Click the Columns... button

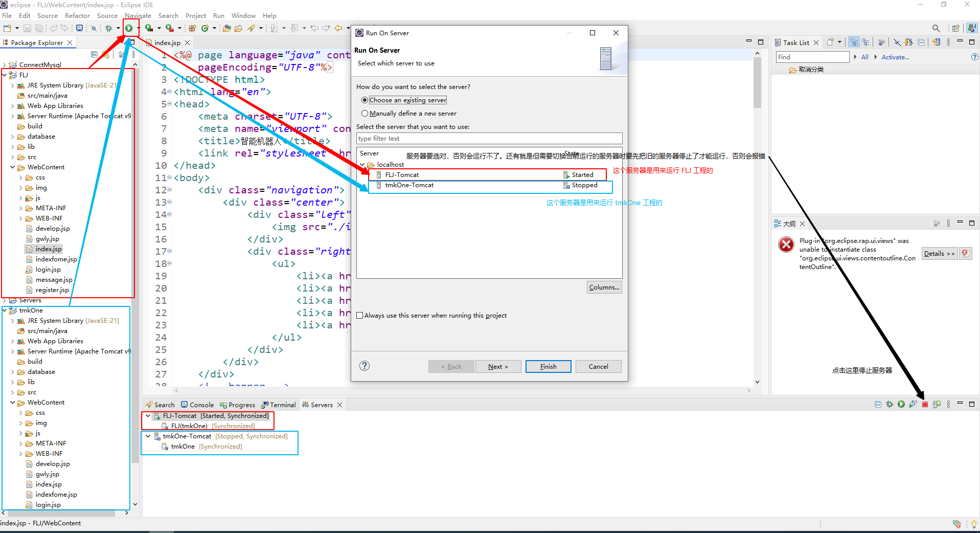(x=604, y=287)
